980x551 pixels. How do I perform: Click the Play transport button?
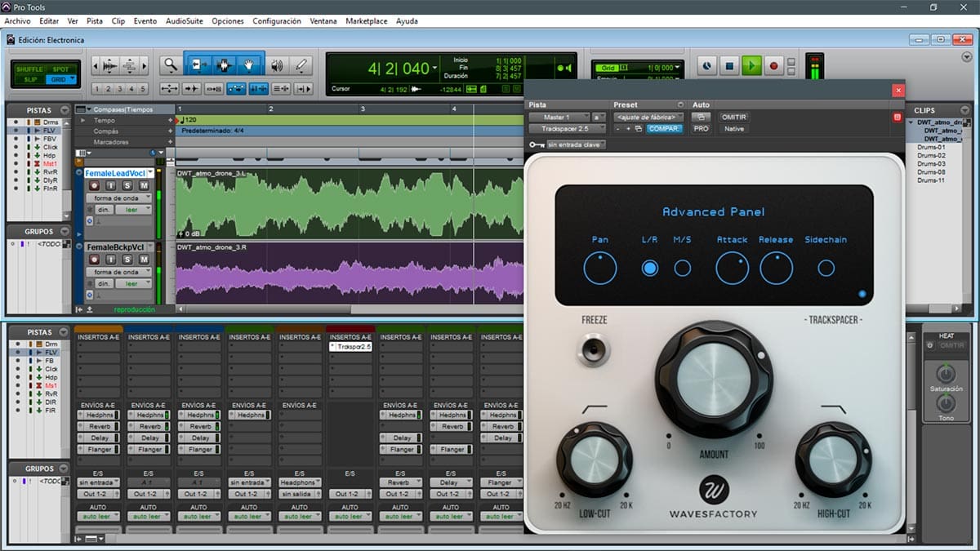(752, 65)
